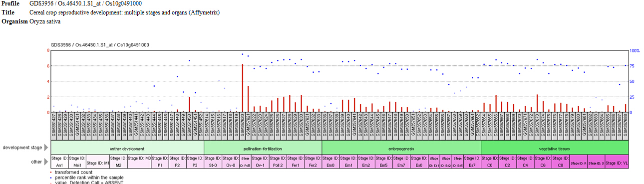Click the Stage ID C6 cell
644x184 pixels.
click(x=543, y=162)
